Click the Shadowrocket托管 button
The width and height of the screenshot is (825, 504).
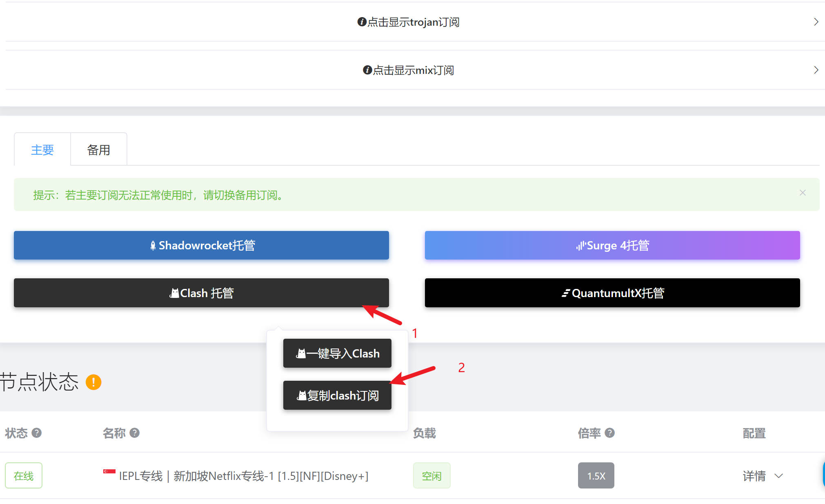coord(201,245)
